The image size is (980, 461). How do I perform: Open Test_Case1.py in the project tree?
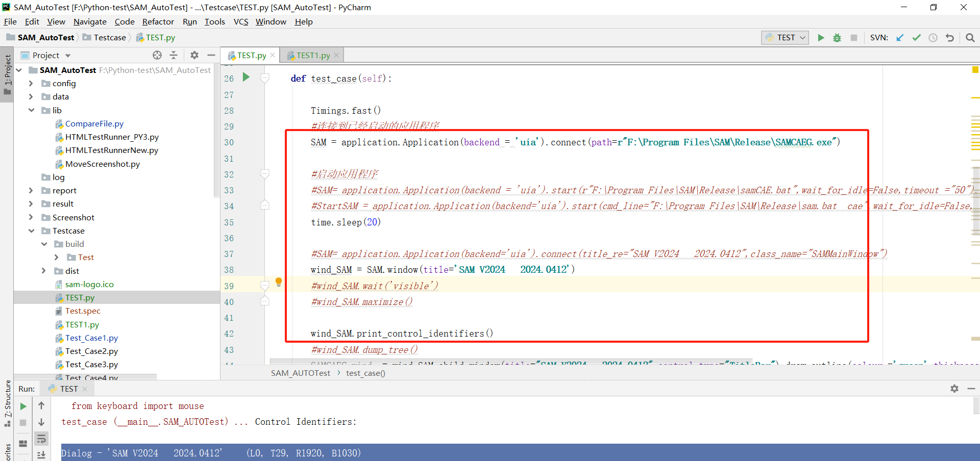click(x=91, y=338)
